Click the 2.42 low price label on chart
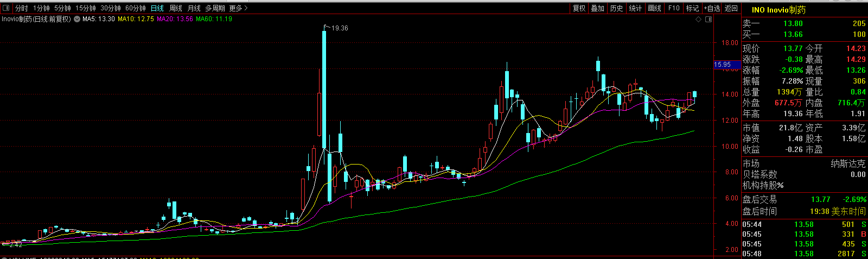 pyautogui.click(x=15, y=245)
